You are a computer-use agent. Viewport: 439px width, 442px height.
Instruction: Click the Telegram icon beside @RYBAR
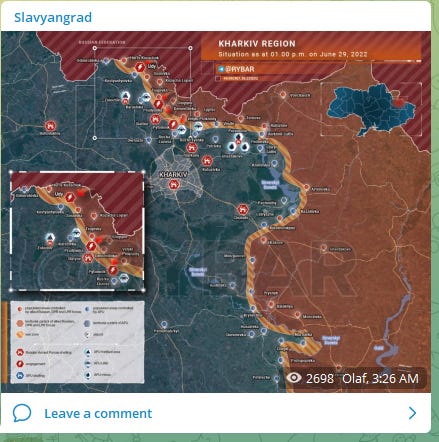click(221, 69)
